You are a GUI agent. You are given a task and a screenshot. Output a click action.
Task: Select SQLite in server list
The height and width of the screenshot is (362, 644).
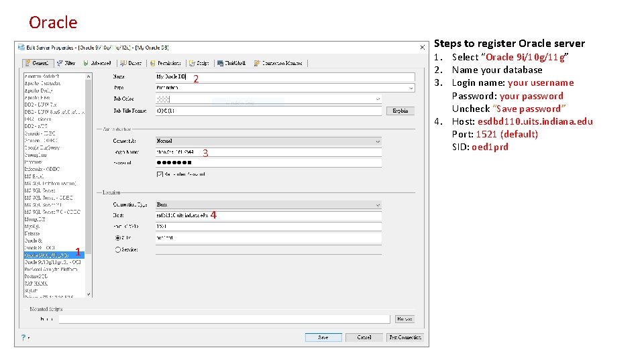[31, 290]
